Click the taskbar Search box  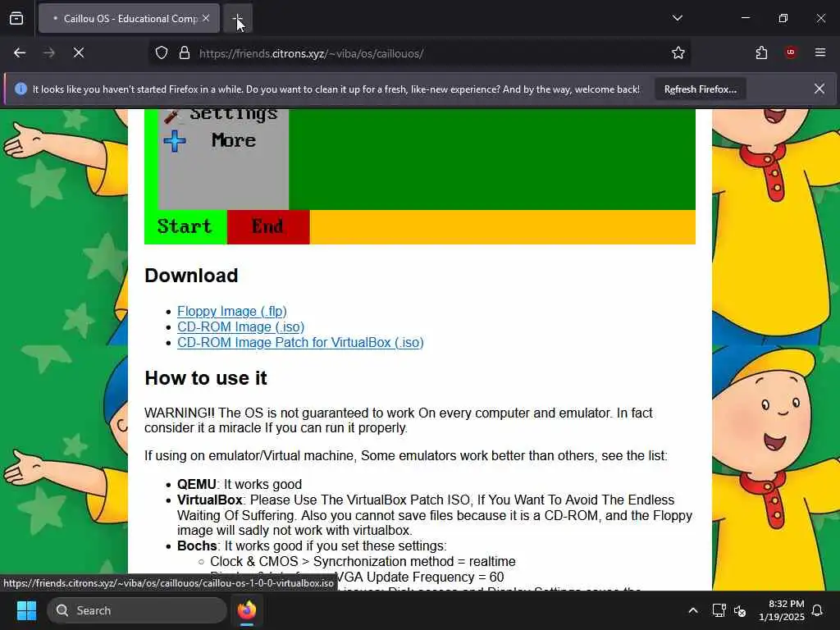tap(137, 610)
